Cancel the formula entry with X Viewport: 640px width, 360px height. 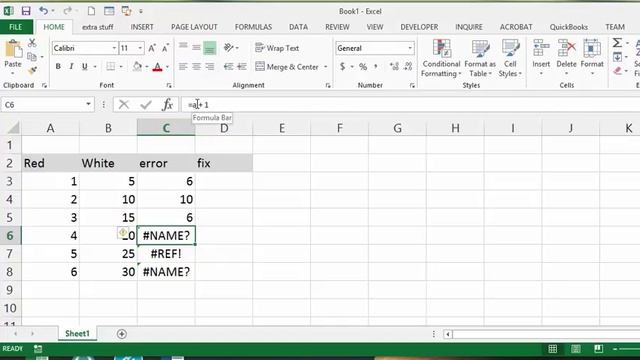124,105
